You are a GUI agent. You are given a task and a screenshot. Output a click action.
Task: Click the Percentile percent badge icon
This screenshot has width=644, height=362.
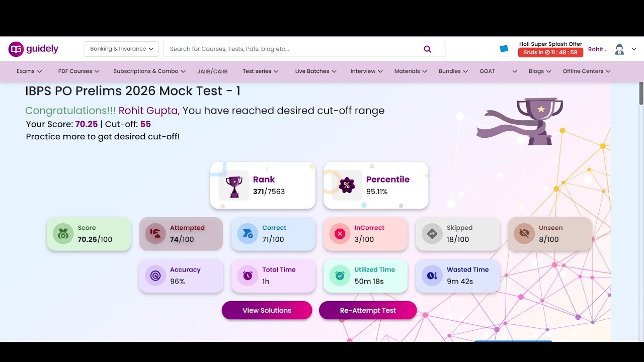tap(347, 186)
